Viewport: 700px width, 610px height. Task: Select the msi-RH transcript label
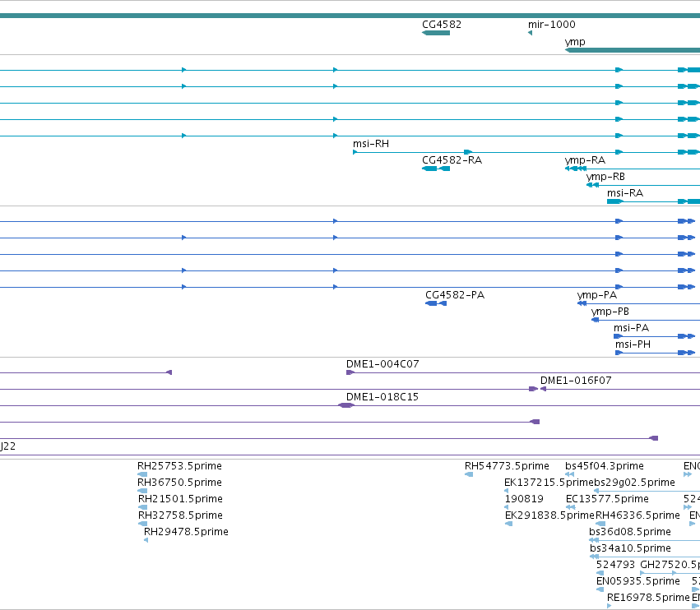[371, 144]
